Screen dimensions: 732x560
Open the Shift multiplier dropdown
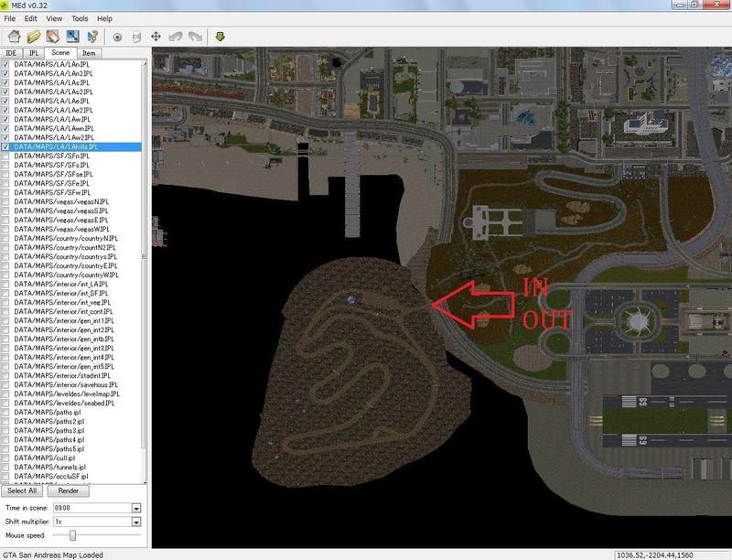136,522
